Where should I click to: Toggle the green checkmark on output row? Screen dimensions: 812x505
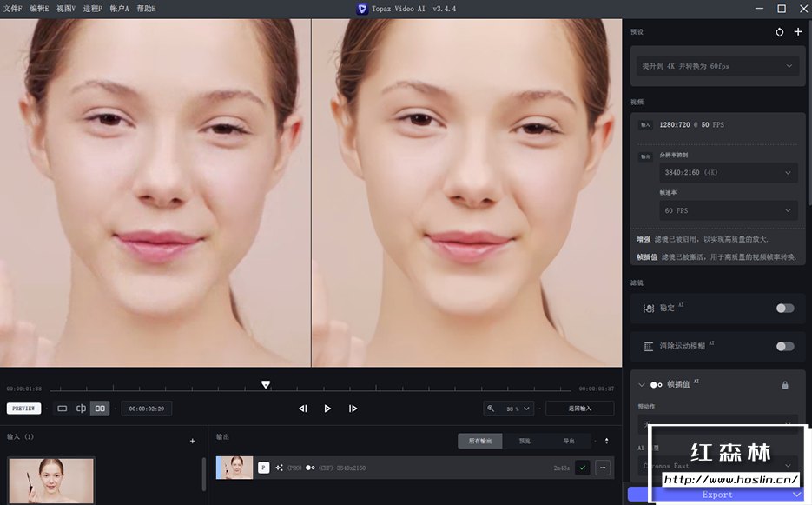582,468
